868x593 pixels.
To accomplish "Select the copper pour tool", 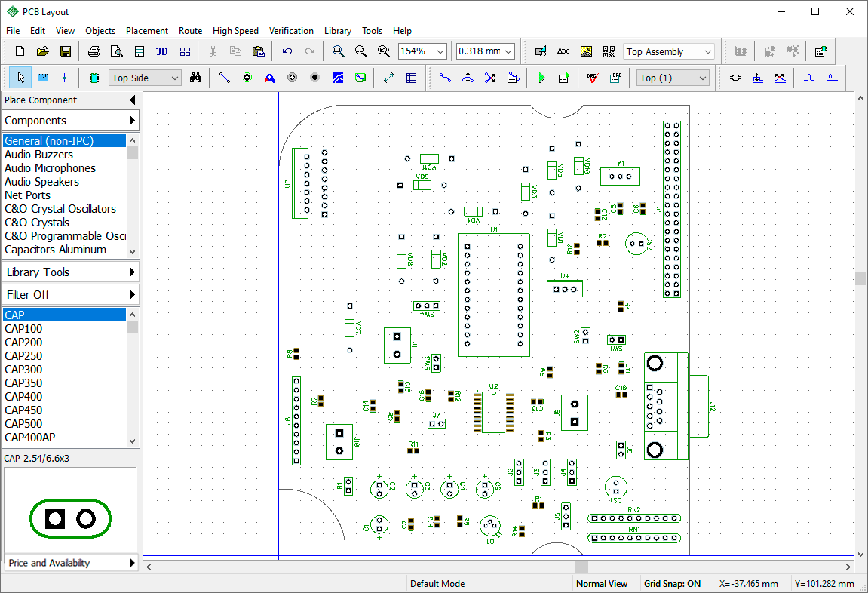I will (338, 78).
